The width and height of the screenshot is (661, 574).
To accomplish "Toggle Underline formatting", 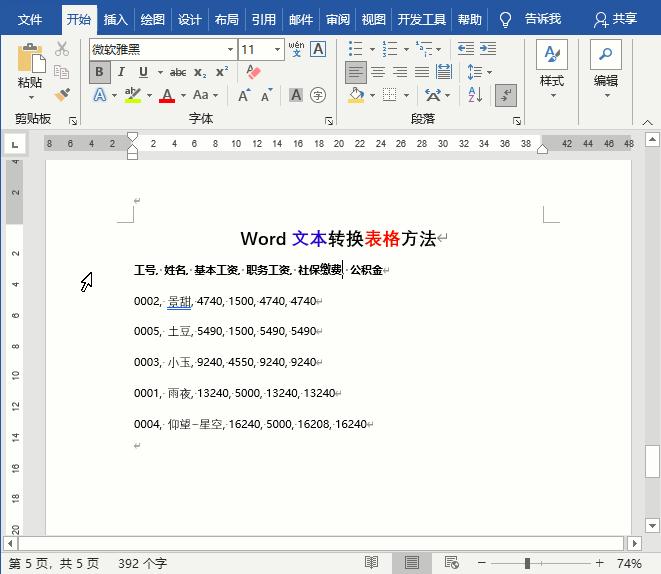I will (143, 72).
